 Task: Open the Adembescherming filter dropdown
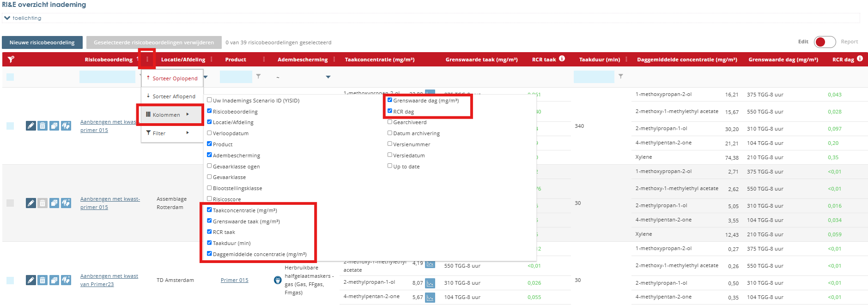coord(328,77)
